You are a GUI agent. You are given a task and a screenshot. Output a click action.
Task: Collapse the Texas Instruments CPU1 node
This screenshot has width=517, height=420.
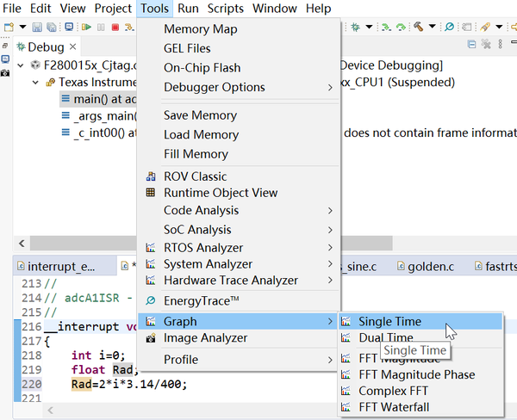[36, 83]
